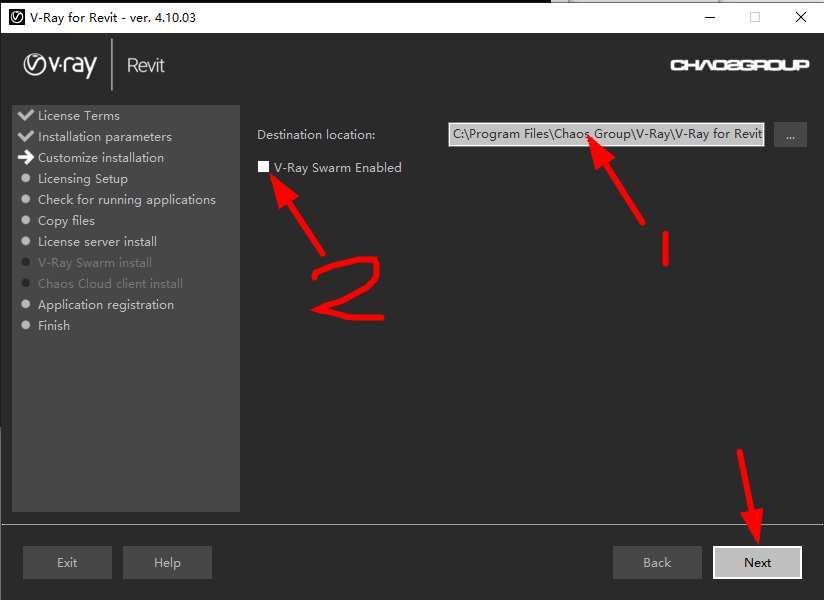The width and height of the screenshot is (824, 600).
Task: Select the Customize installation step
Action: point(101,158)
